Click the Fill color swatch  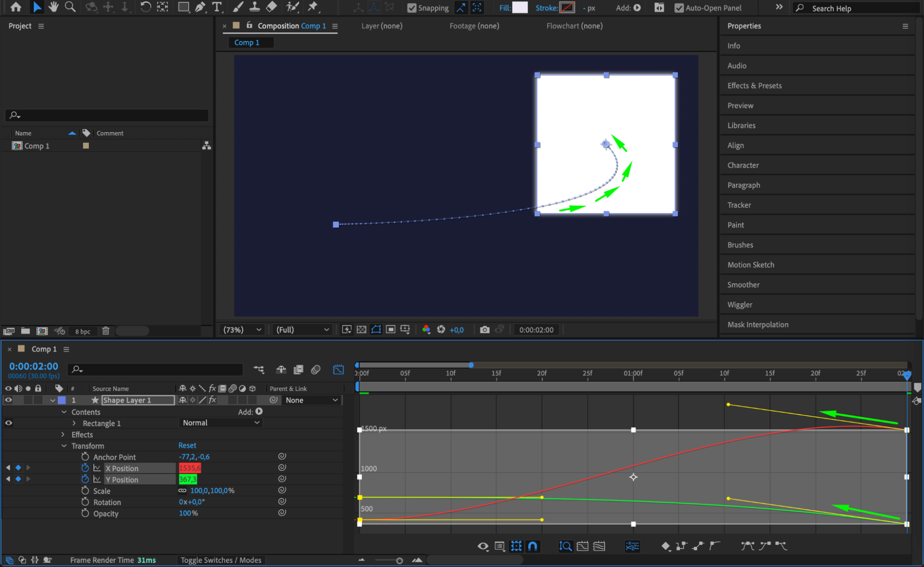520,7
